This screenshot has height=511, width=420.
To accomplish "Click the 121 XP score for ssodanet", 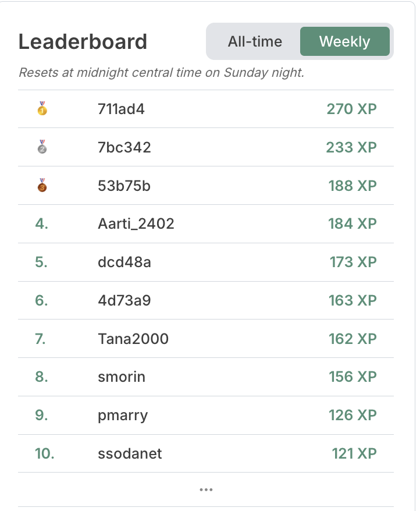I will (x=354, y=453).
